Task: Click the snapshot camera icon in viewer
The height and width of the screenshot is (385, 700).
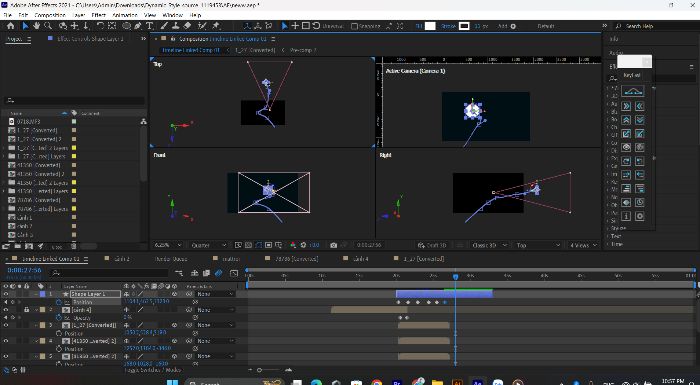Action: [333, 245]
